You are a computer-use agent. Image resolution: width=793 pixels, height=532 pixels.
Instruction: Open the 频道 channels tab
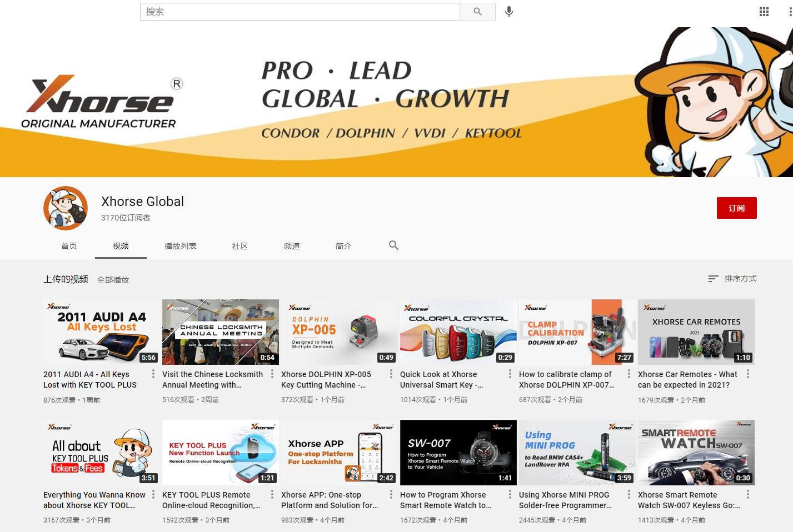click(292, 246)
